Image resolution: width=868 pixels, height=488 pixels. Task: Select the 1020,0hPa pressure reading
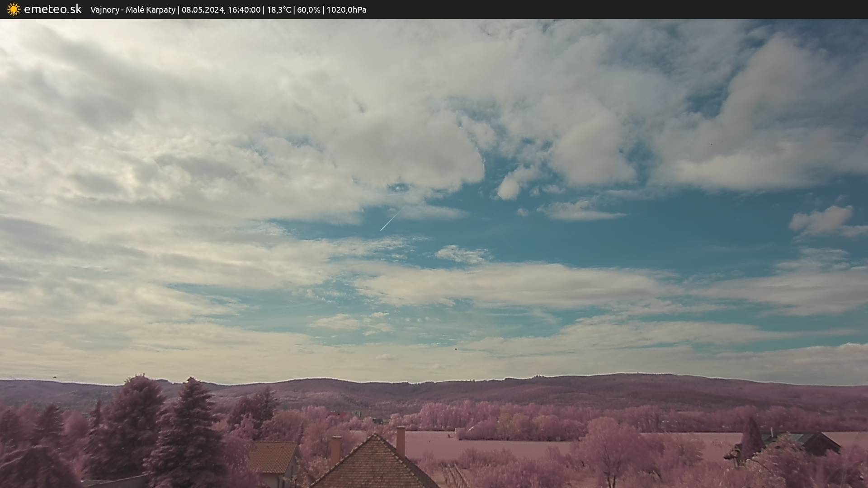click(x=346, y=10)
